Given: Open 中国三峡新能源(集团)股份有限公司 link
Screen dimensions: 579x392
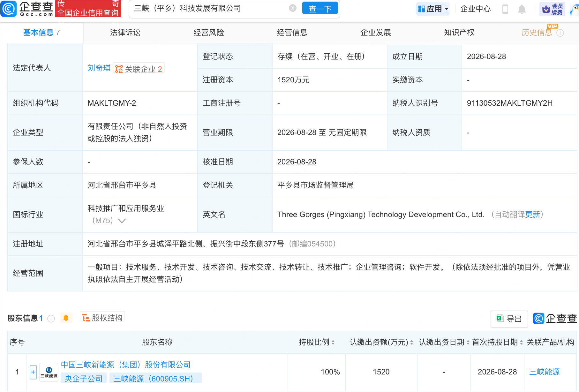Looking at the screenshot, I should 125,365.
